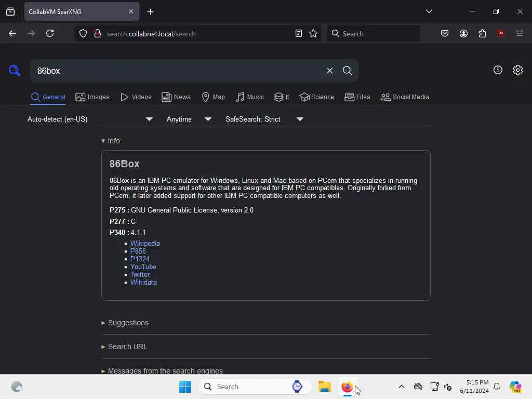This screenshot has width=532, height=399.
Task: Open the Pocket save icon
Action: click(x=445, y=33)
